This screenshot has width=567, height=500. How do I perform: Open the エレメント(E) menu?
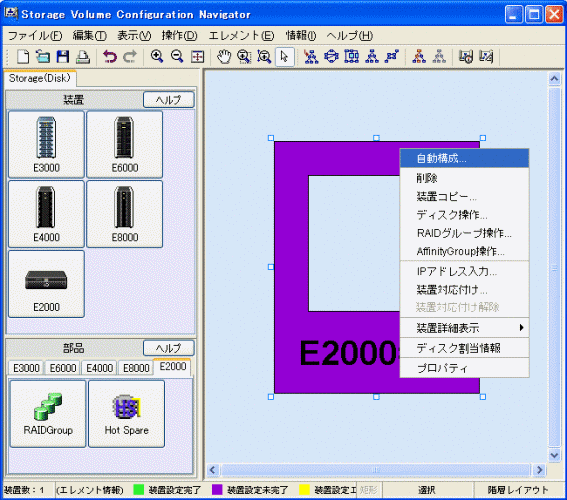(x=241, y=35)
